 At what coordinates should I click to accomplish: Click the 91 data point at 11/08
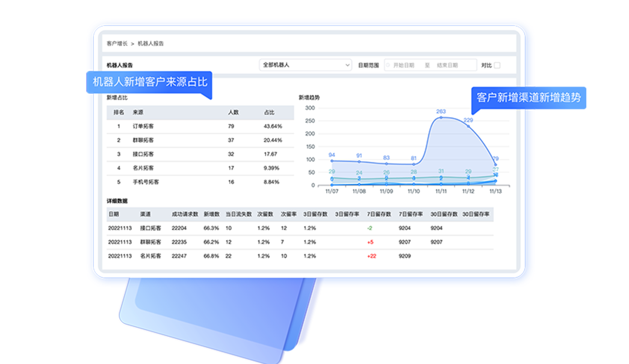coord(359,162)
